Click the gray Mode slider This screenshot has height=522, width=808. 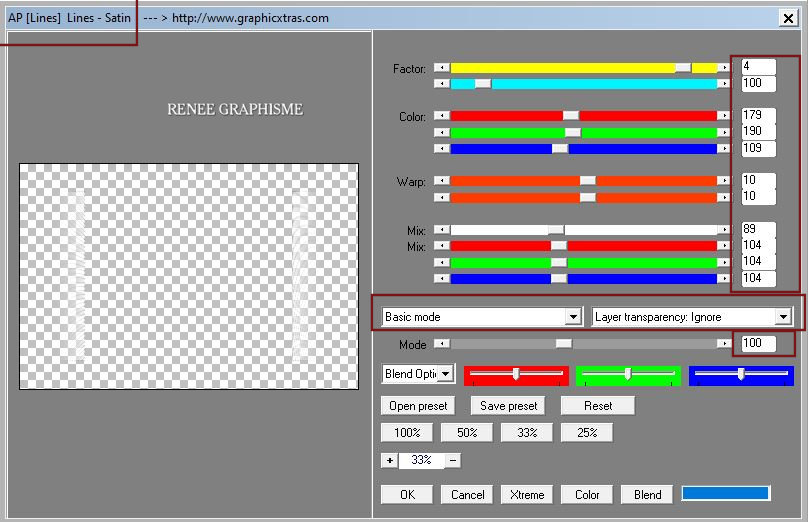click(x=583, y=343)
